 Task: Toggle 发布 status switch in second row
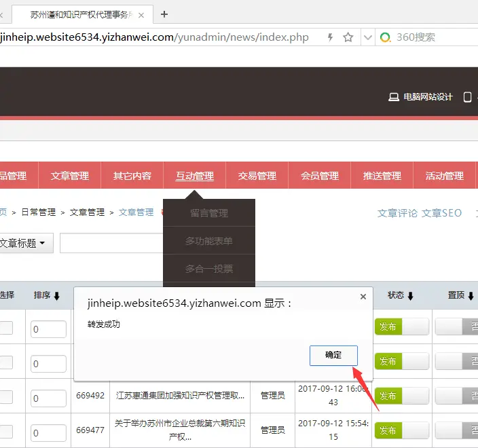click(402, 361)
